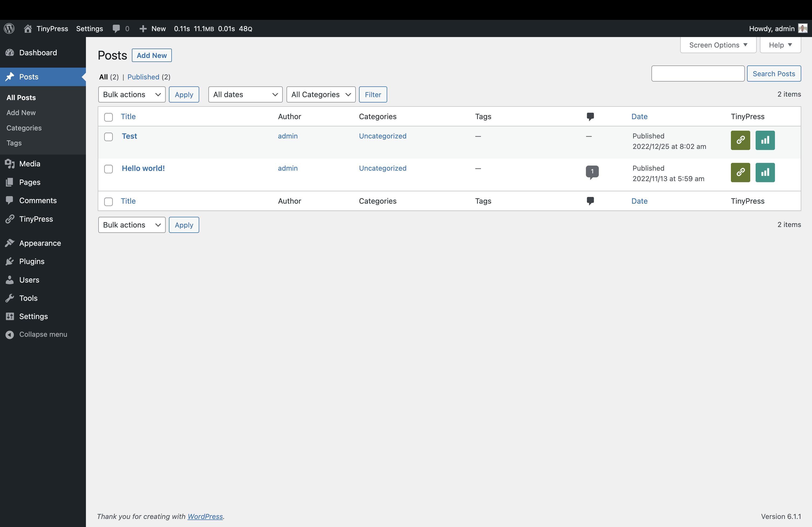
Task: Tick the select-all checkbox in table footer
Action: click(x=108, y=202)
